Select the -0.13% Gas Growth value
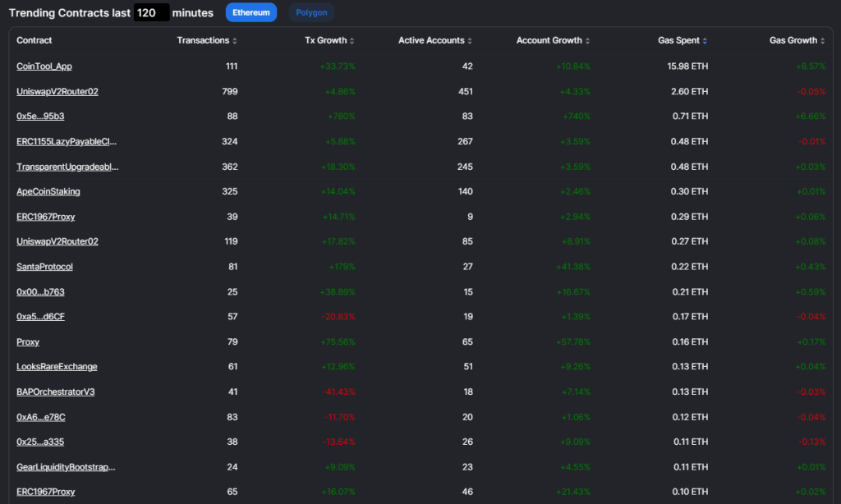 click(x=812, y=442)
